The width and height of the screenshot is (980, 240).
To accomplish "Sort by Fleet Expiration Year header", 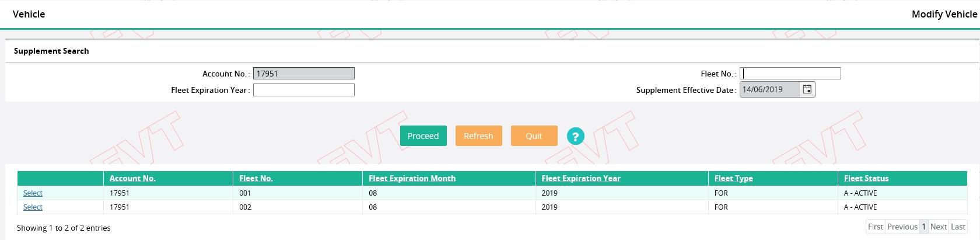I will pyautogui.click(x=581, y=179).
